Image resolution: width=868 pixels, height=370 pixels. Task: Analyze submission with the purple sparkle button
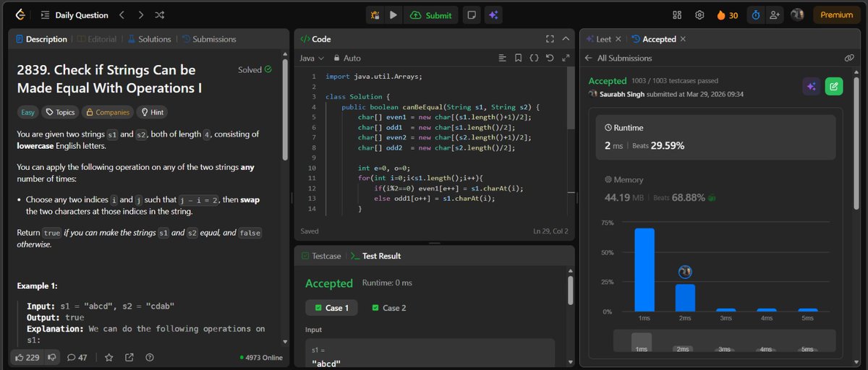[812, 87]
